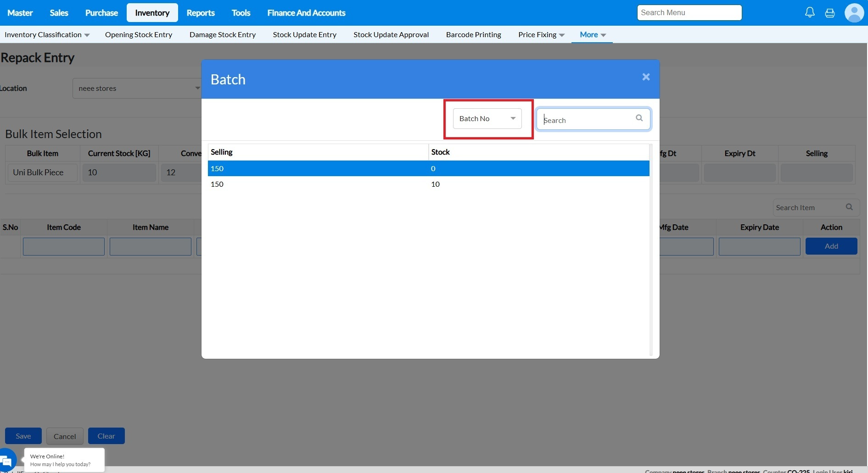Click the printer icon in header
The height and width of the screenshot is (473, 868).
(830, 13)
